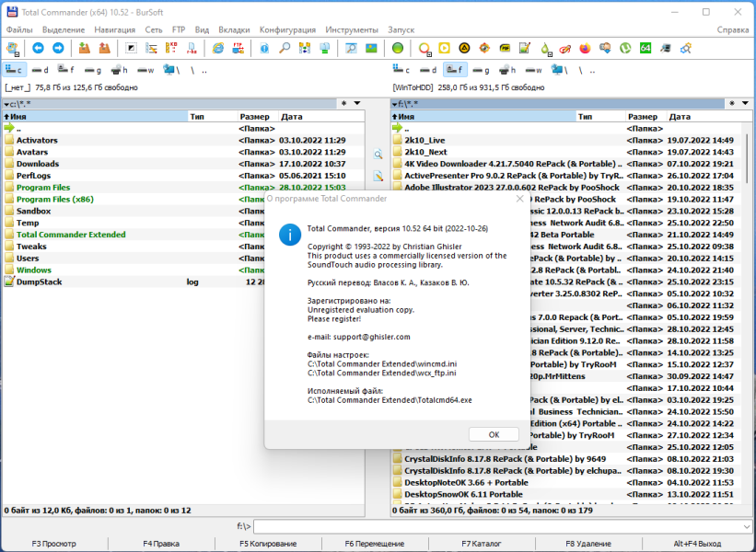The width and height of the screenshot is (756, 552).
Task: Open the left panel favorites asterisk button
Action: coord(344,103)
